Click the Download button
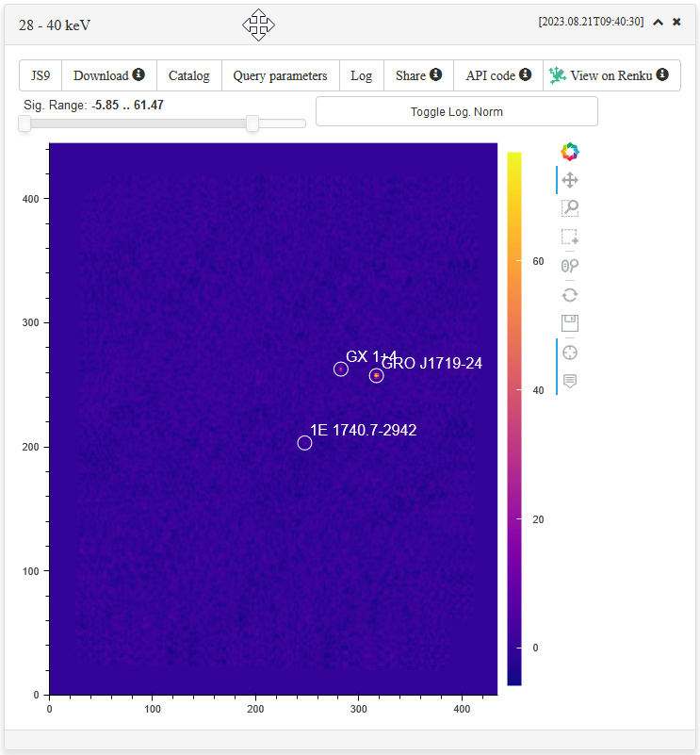This screenshot has height=755, width=700. [x=109, y=75]
